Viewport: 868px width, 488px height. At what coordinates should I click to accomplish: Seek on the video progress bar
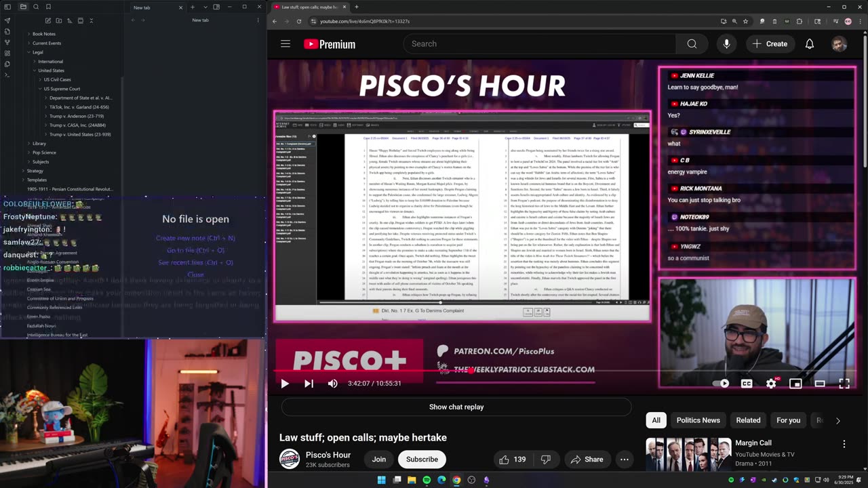click(x=564, y=371)
